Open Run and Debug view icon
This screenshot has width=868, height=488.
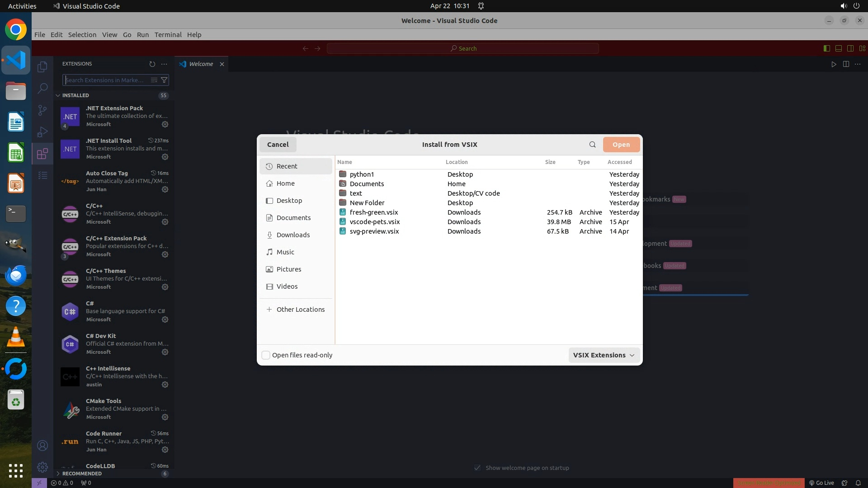point(42,132)
